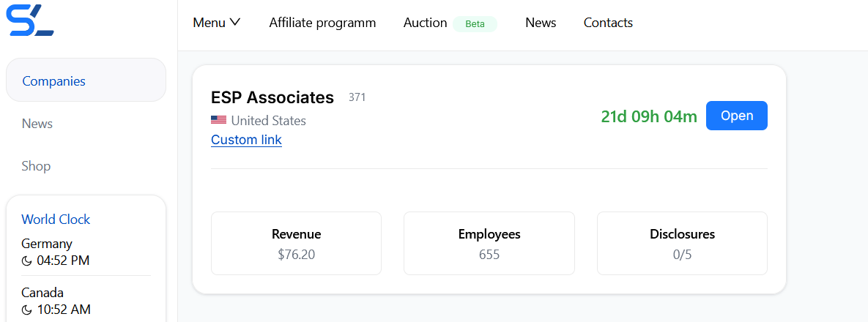
Task: Go to News in the top navigation
Action: [x=541, y=23]
